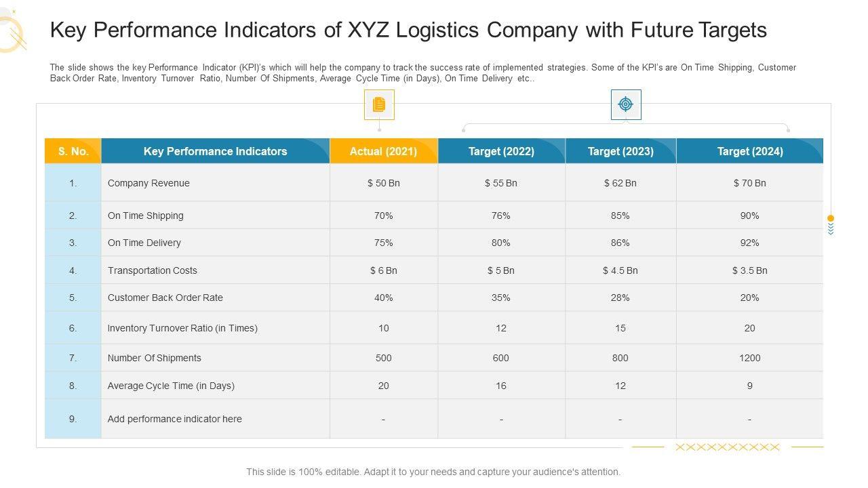This screenshot has height=488, width=868.
Task: Click the yellow circle decoration at top left
Action: [11, 34]
